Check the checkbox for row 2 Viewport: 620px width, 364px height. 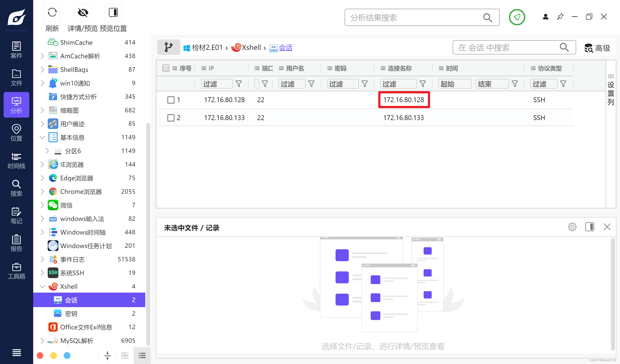pos(171,118)
